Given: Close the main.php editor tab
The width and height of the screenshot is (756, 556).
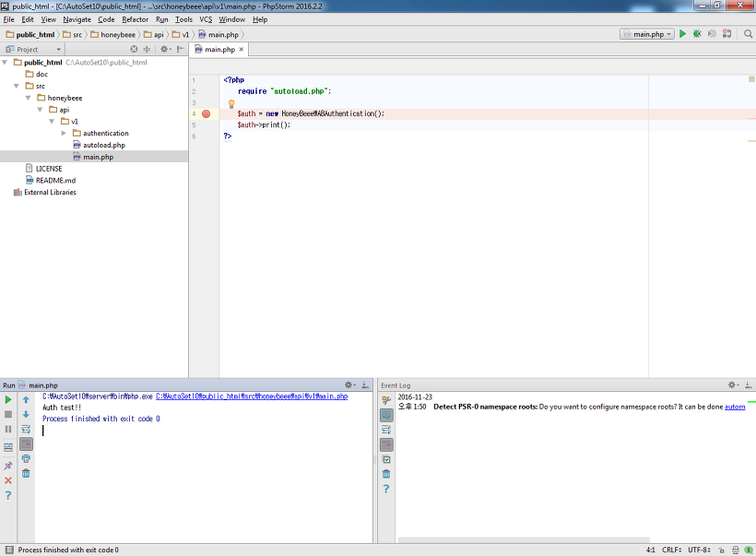Looking at the screenshot, I should 241,49.
